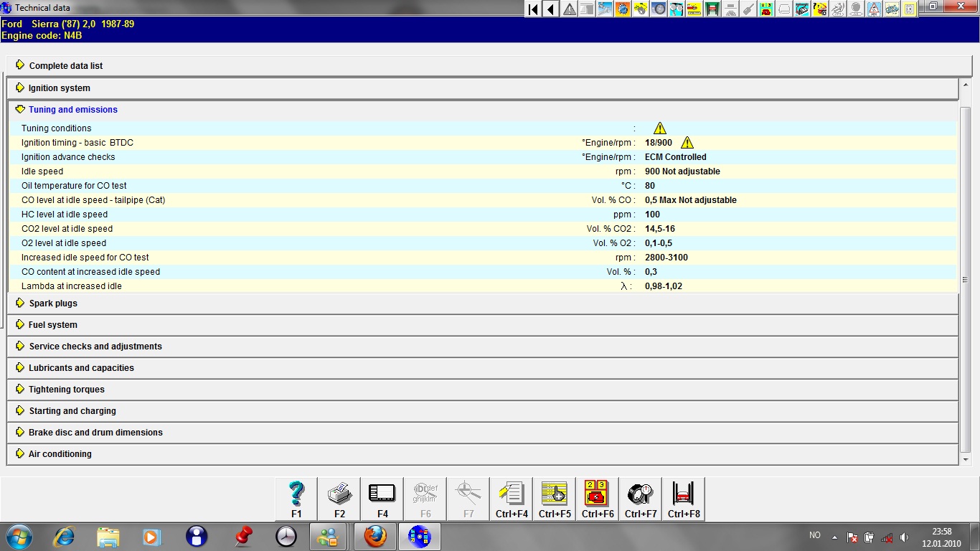Open Firefox from the Windows taskbar
The width and height of the screenshot is (980, 551).
tap(374, 537)
